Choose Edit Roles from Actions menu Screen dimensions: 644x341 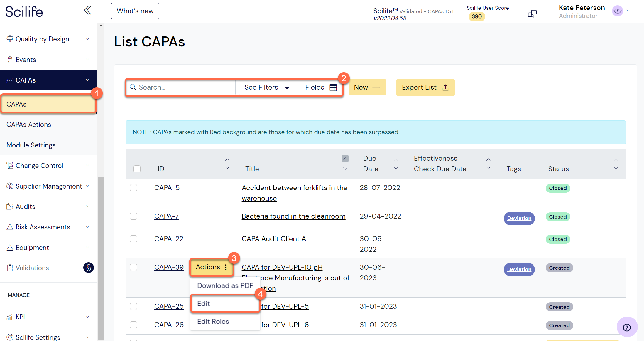(225, 321)
